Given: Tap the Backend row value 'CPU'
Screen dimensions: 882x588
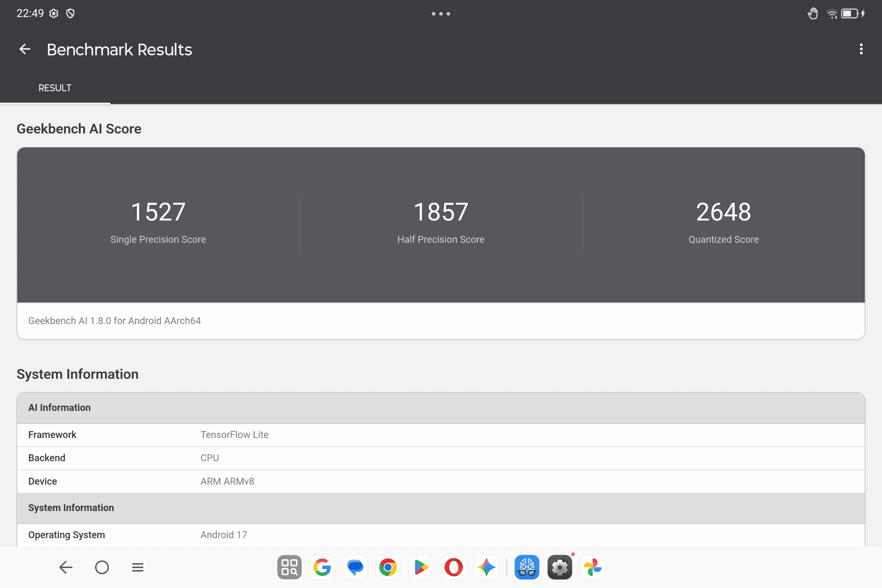Looking at the screenshot, I should tap(209, 458).
